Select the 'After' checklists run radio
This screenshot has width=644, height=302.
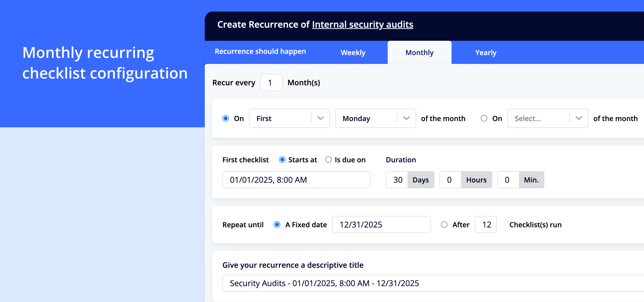[444, 224]
